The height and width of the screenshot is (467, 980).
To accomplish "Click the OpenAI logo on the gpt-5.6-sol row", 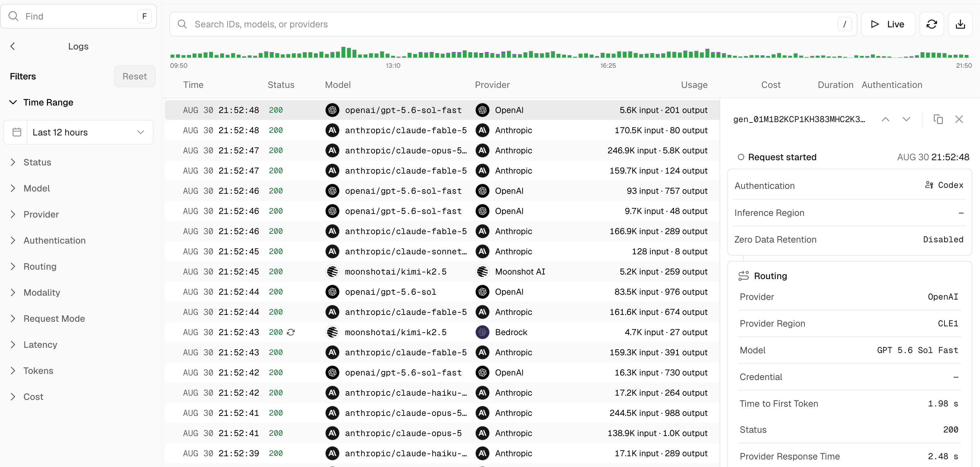I will (x=332, y=292).
